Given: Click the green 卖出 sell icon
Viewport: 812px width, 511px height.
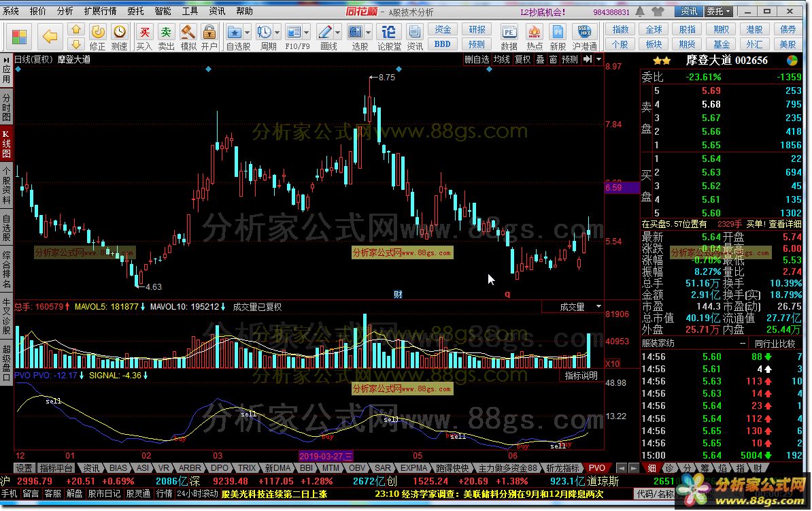Looking at the screenshot, I should (x=166, y=32).
